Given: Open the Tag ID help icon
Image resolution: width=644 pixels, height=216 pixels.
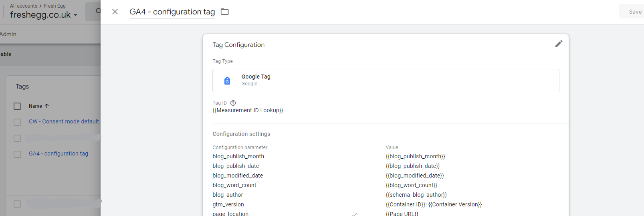Looking at the screenshot, I should click(233, 103).
